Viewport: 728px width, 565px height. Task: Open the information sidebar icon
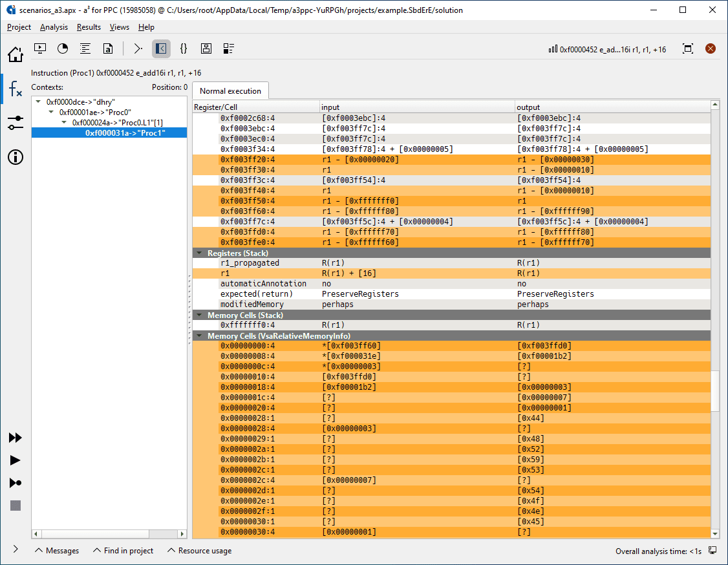point(16,157)
